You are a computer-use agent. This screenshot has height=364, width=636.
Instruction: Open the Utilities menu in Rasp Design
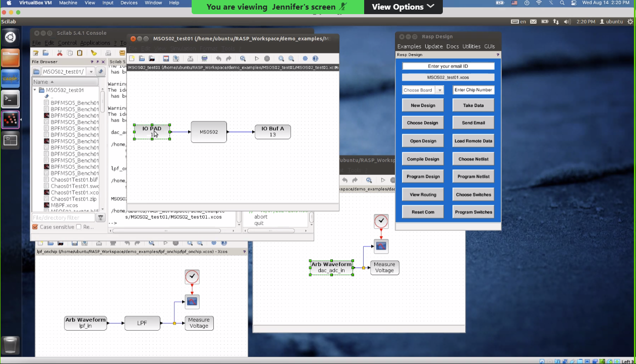(471, 46)
